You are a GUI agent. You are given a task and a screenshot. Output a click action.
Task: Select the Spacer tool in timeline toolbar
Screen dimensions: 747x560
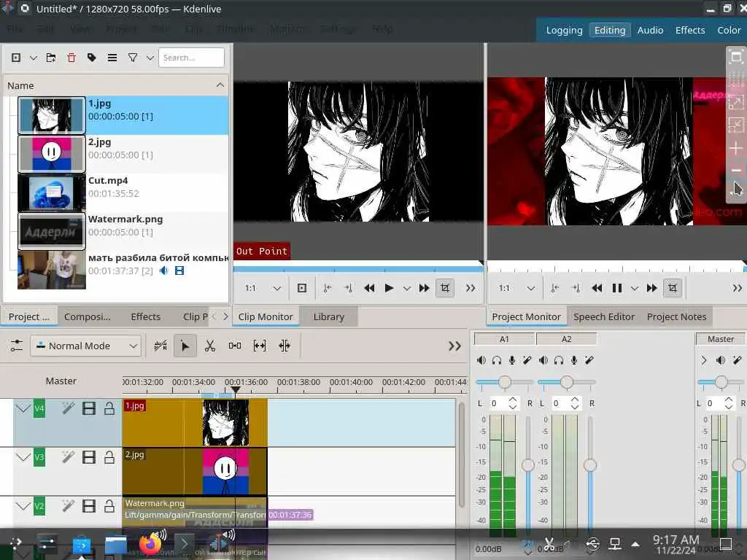(x=235, y=346)
